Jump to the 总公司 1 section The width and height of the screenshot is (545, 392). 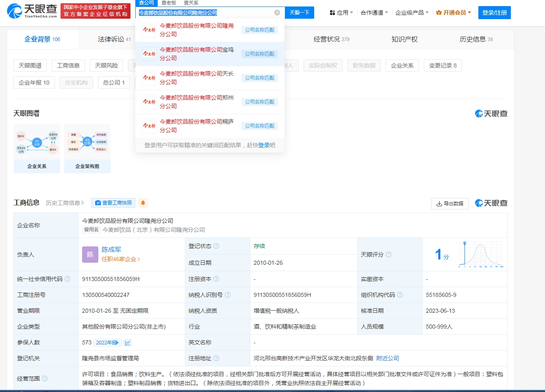[114, 83]
